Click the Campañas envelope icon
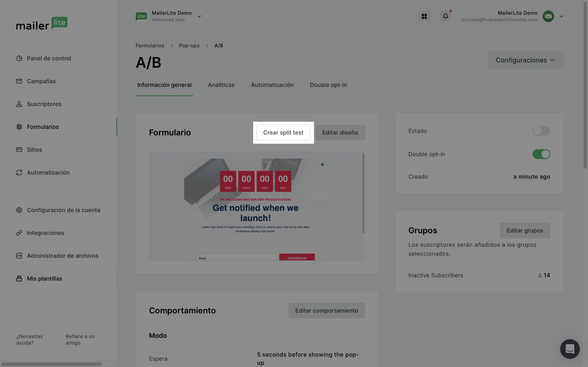588x367 pixels. [19, 81]
